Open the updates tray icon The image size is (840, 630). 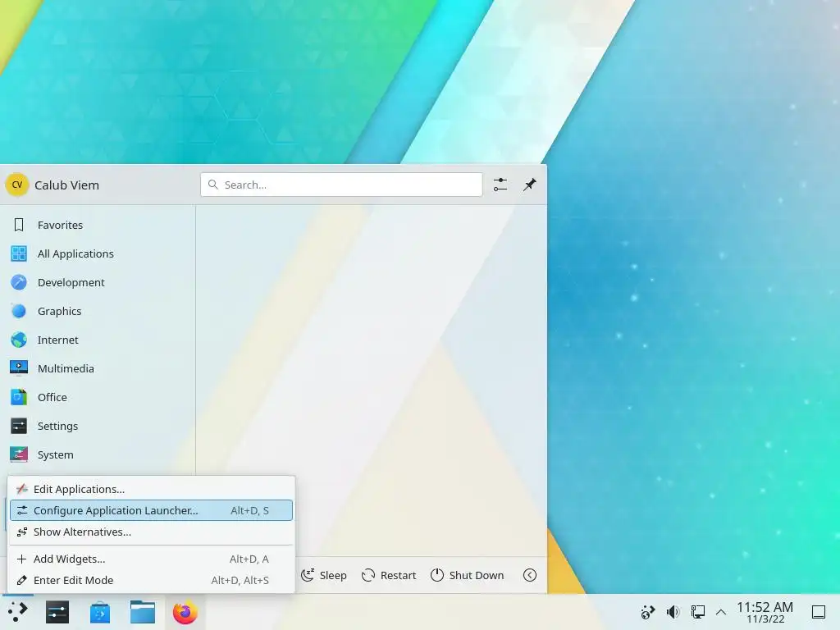648,612
